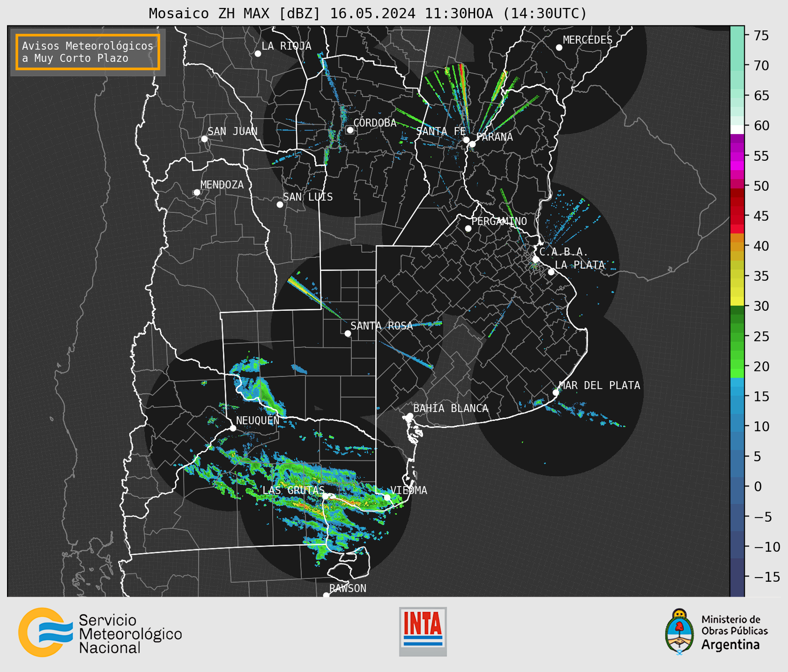Click the INTA logo
The width and height of the screenshot is (788, 672).
pyautogui.click(x=423, y=631)
